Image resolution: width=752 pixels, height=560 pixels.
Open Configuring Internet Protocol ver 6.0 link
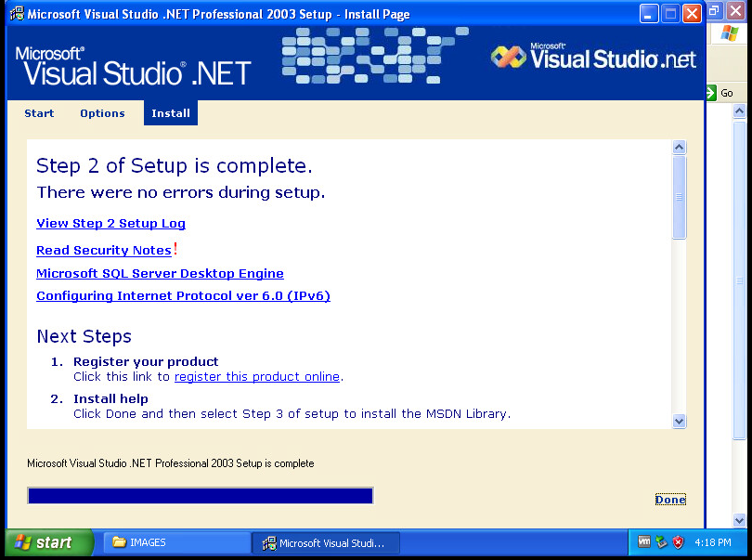[x=183, y=296]
